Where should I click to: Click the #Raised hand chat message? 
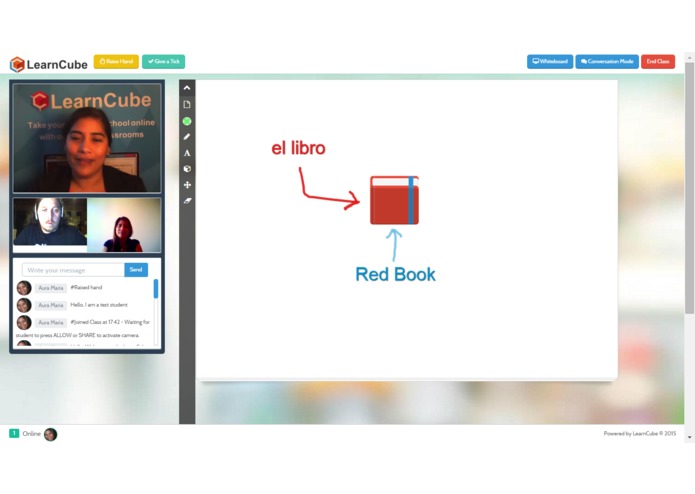click(x=86, y=288)
